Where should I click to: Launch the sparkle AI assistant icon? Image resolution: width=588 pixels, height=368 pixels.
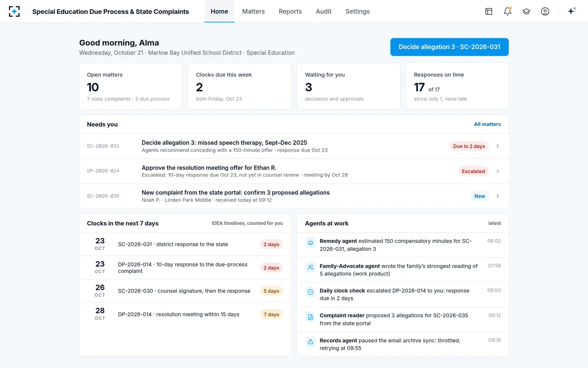tap(572, 11)
